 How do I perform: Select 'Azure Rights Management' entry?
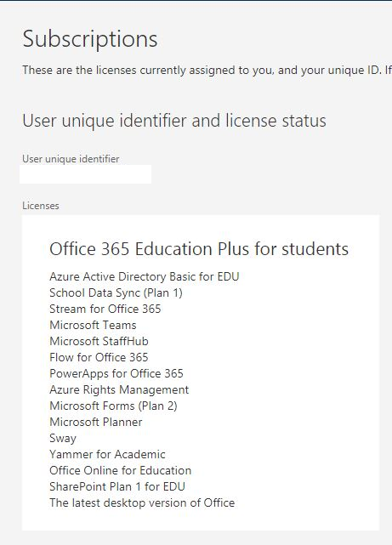119,390
